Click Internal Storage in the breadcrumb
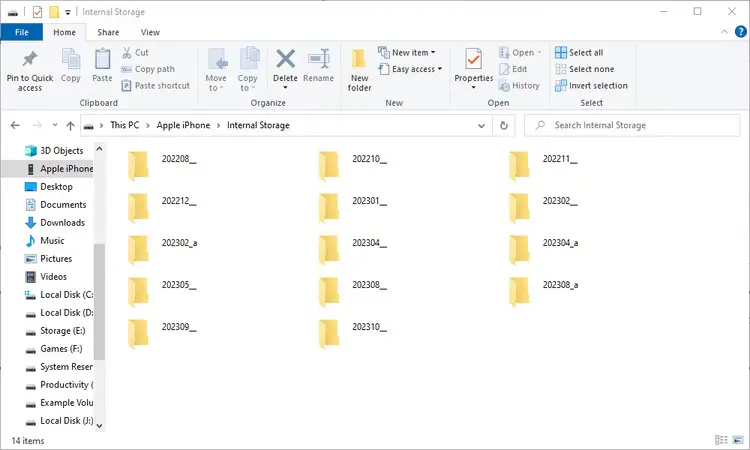This screenshot has width=750, height=450. [x=258, y=125]
